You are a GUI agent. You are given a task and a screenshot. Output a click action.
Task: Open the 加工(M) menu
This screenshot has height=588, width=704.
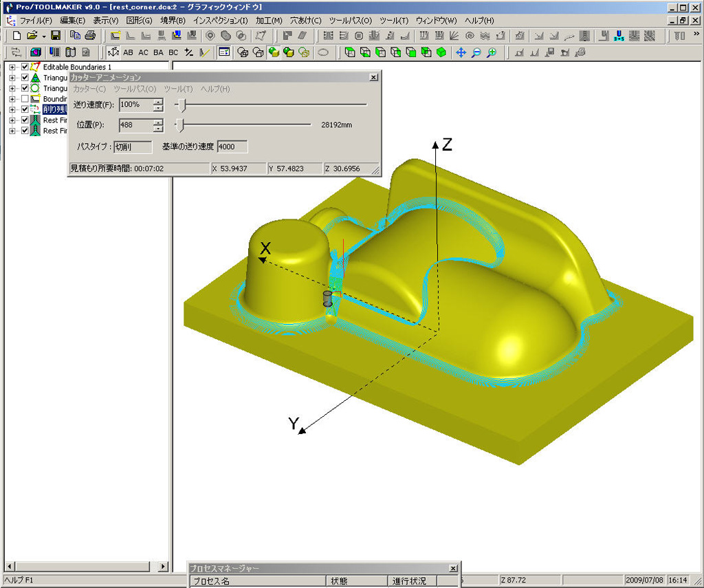tap(269, 21)
